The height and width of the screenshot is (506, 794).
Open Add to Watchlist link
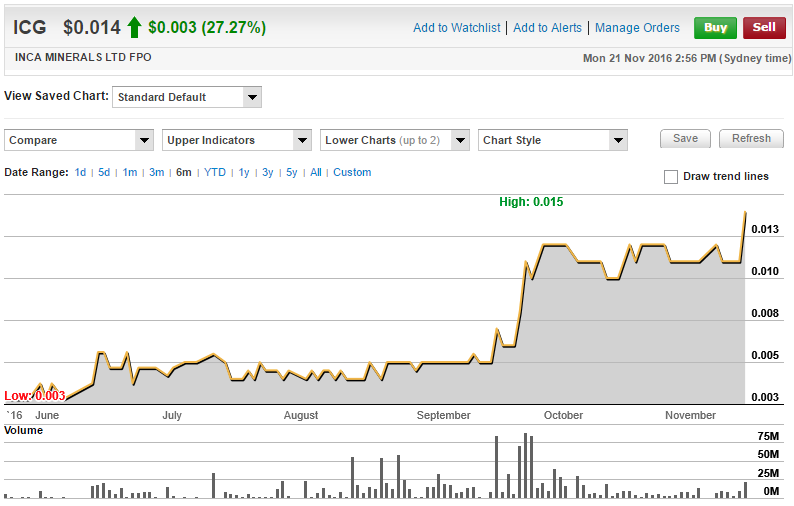[x=457, y=28]
